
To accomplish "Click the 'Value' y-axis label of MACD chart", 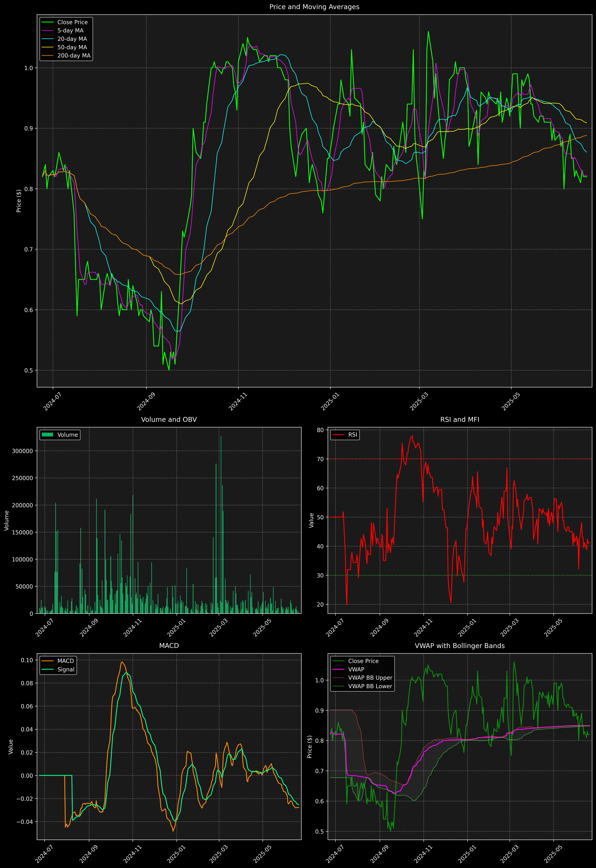I will [11, 747].
